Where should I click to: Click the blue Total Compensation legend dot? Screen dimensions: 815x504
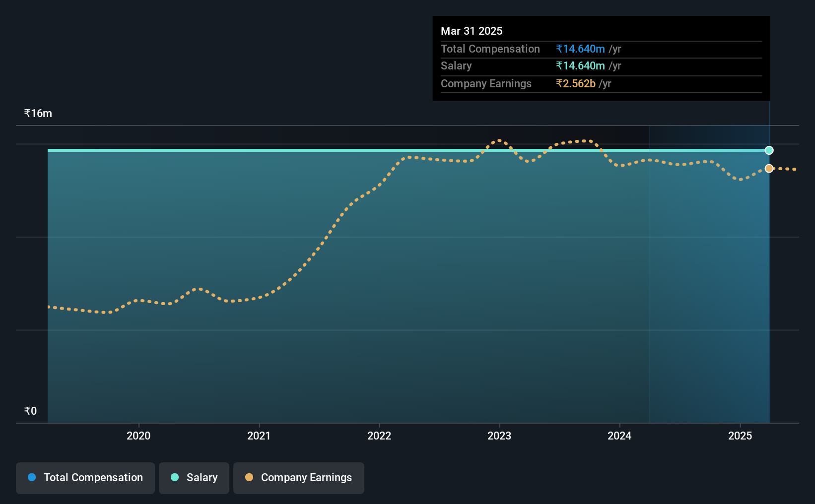point(32,477)
